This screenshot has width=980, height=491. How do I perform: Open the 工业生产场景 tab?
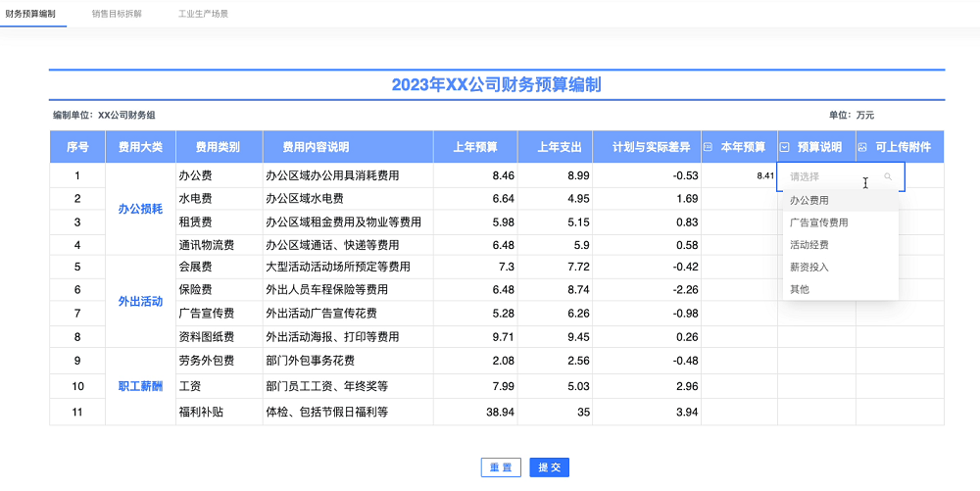point(203,15)
